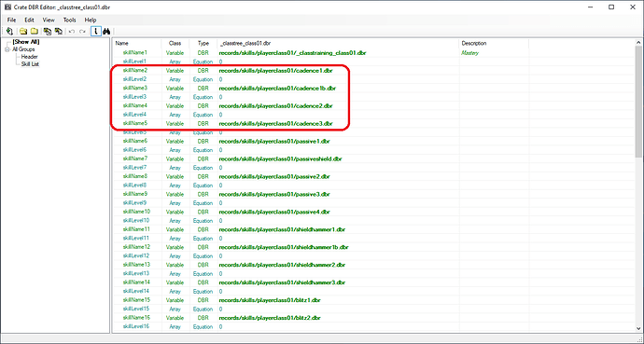Click the cadence1.dbr record path
The height and width of the screenshot is (344, 644).
[x=275, y=71]
